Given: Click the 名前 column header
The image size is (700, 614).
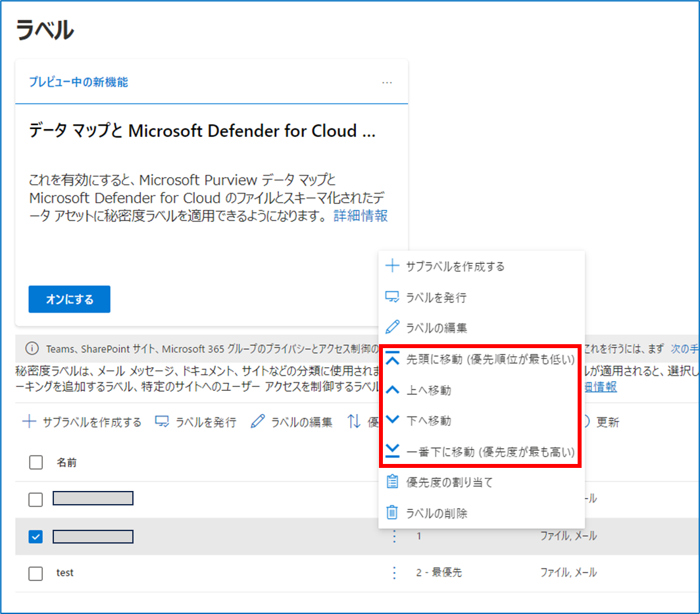Looking at the screenshot, I should (66, 463).
